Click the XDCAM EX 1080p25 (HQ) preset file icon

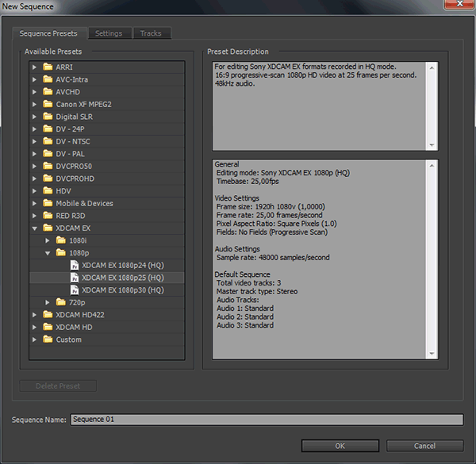coord(75,278)
